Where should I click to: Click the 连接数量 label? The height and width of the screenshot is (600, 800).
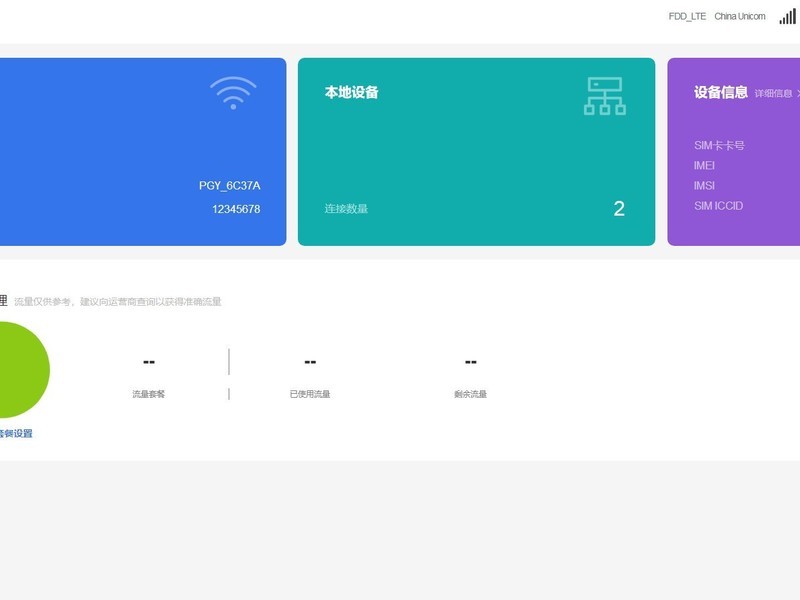click(x=346, y=209)
